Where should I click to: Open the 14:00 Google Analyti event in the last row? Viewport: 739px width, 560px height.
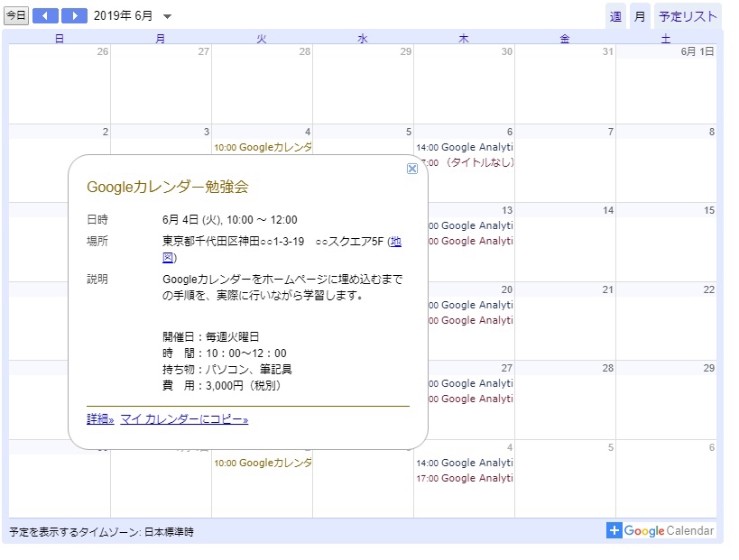[x=464, y=463]
